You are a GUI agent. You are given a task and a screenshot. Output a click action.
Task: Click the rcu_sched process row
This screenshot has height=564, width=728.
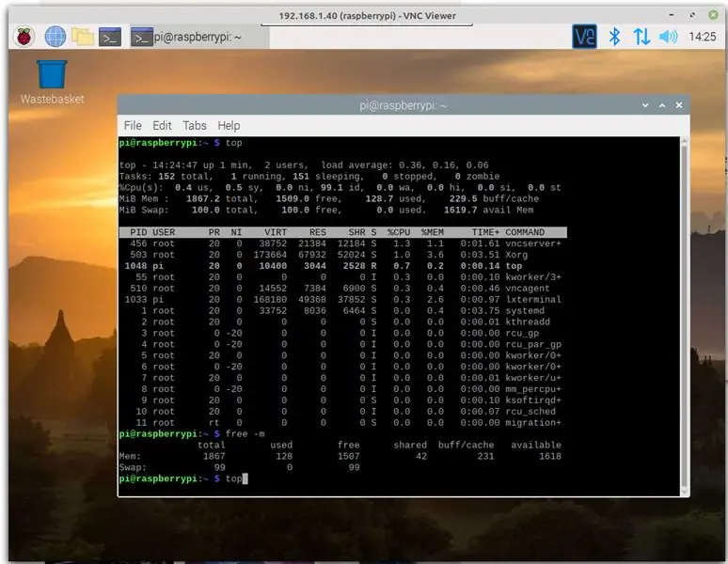[342, 412]
